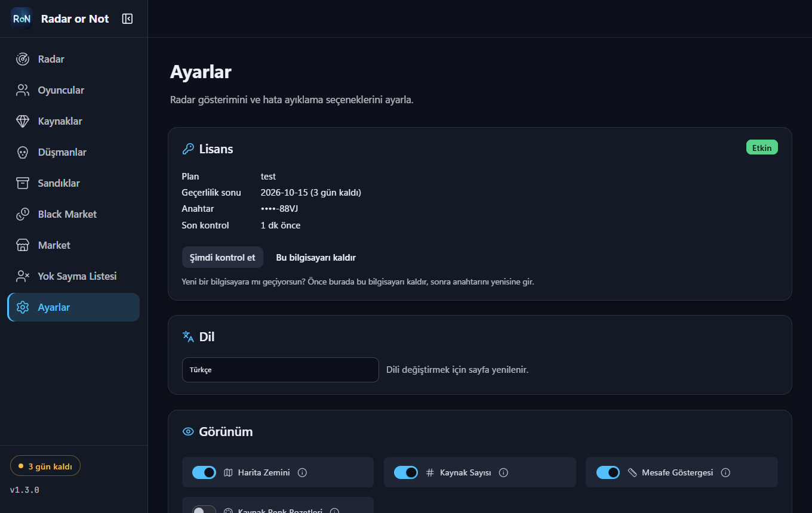The height and width of the screenshot is (513, 812).
Task: Click the license key value ••••-88VJ
Action: click(x=279, y=209)
